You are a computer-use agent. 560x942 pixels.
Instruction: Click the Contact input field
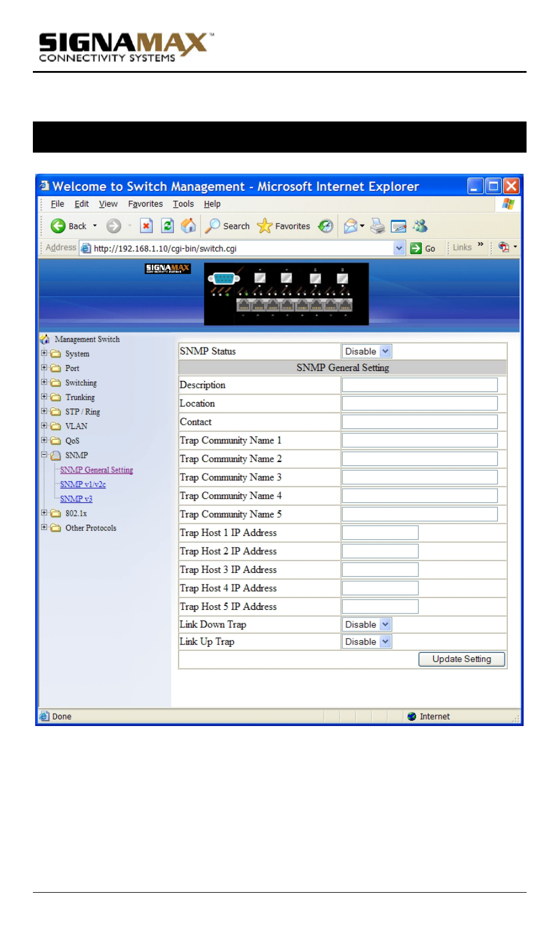pos(420,422)
